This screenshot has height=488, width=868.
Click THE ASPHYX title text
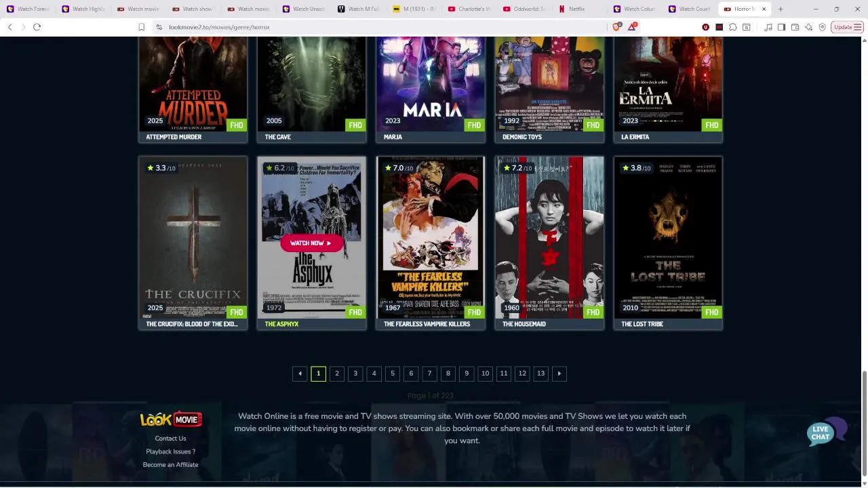[x=281, y=324]
